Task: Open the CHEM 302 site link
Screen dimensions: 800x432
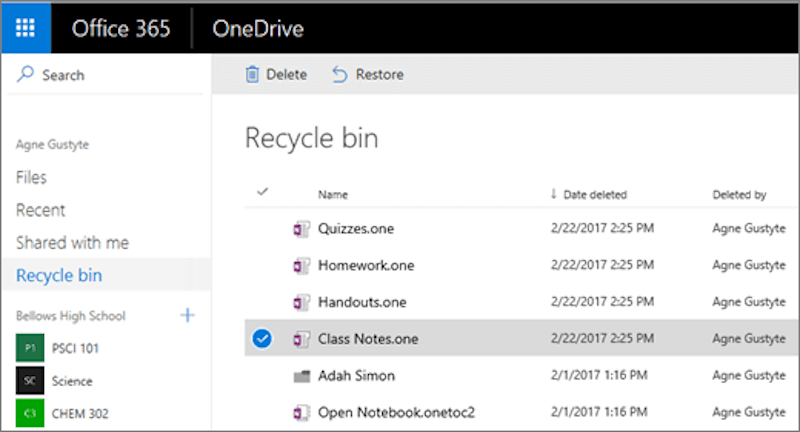Action: pyautogui.click(x=80, y=414)
